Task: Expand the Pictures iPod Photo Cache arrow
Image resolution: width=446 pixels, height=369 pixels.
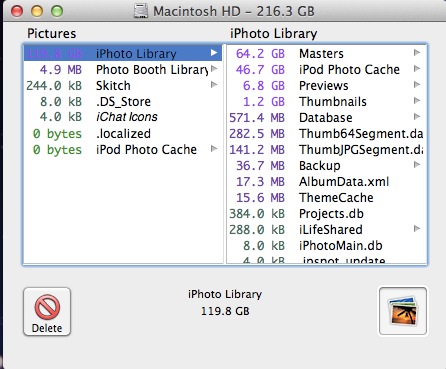Action: [214, 149]
